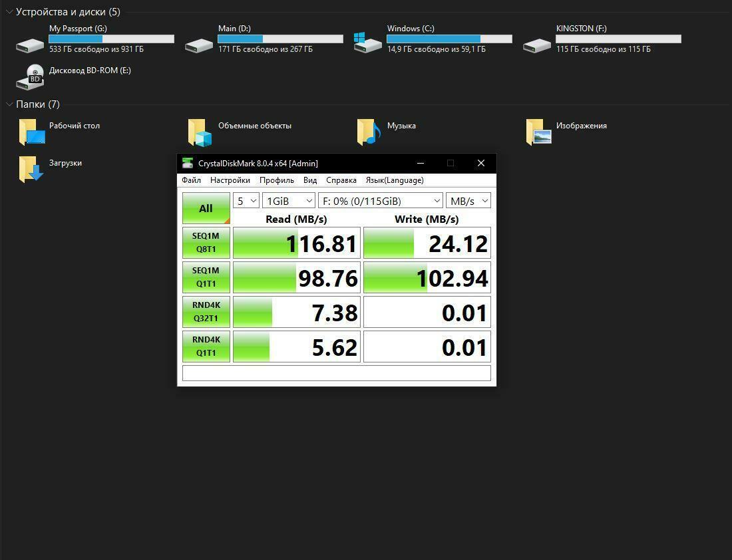Viewport: 732px width, 560px height.
Task: Click the 102.94 write result
Action: tap(427, 277)
